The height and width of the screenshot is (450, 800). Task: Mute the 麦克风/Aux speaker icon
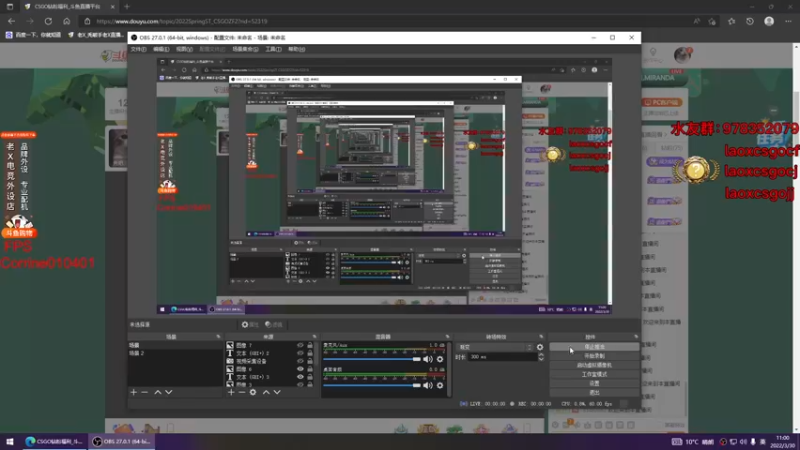click(428, 359)
